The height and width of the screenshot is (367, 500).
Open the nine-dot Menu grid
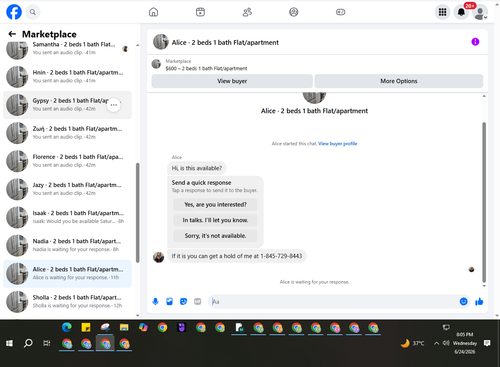tap(442, 12)
